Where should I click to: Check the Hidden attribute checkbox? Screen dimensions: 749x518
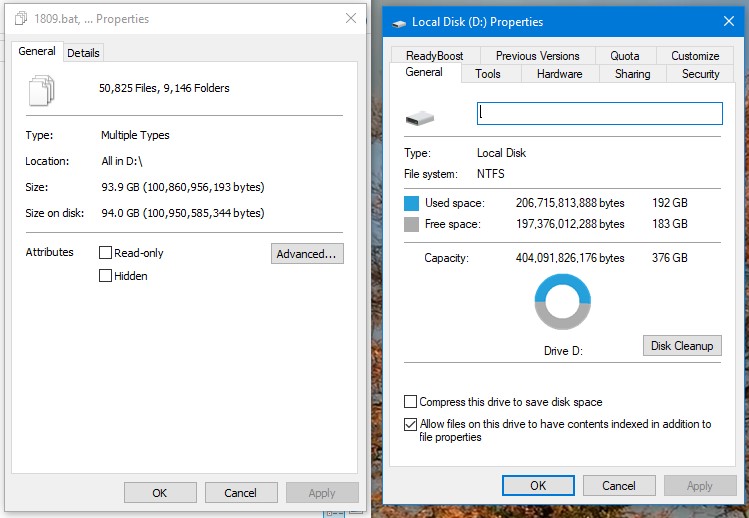point(105,276)
